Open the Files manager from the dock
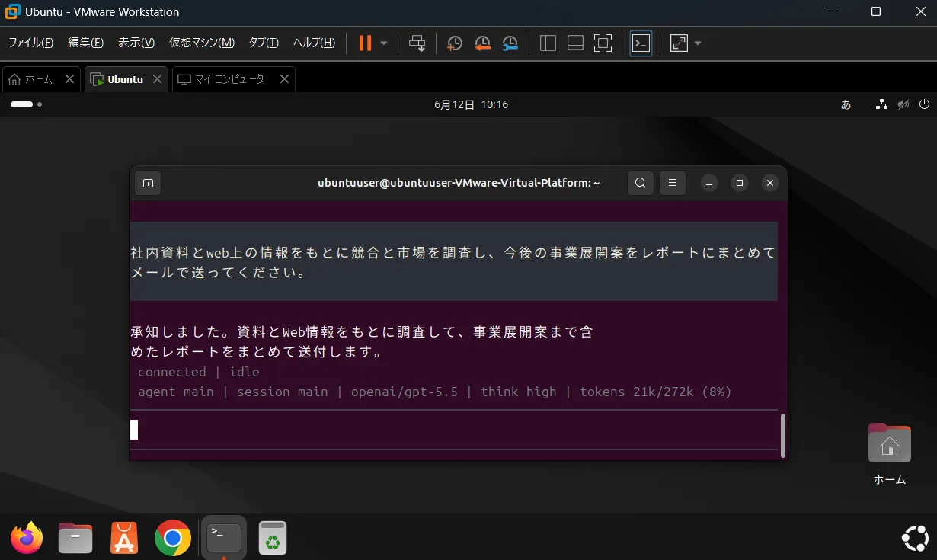937x560 pixels. [x=75, y=539]
